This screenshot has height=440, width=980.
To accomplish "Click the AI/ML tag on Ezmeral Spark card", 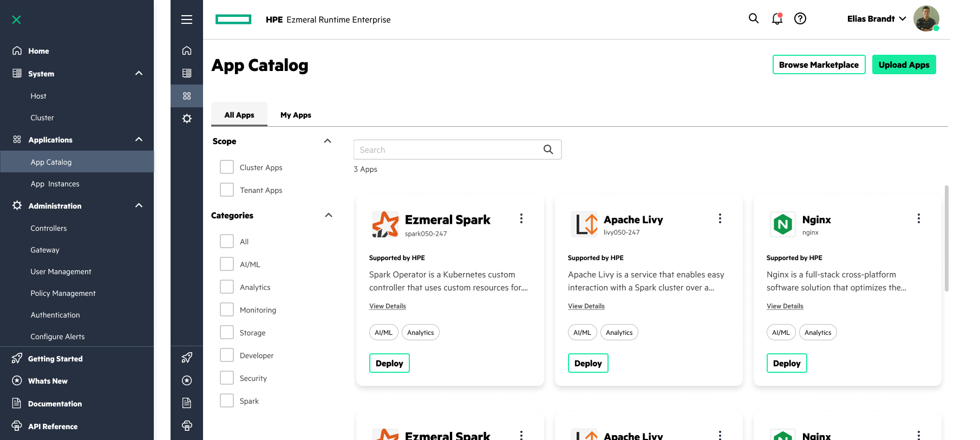I will click(x=383, y=332).
